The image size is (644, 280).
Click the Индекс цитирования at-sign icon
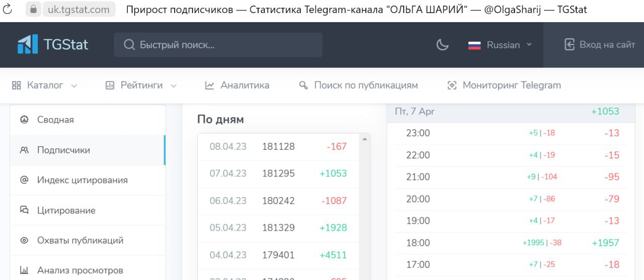[x=24, y=180]
